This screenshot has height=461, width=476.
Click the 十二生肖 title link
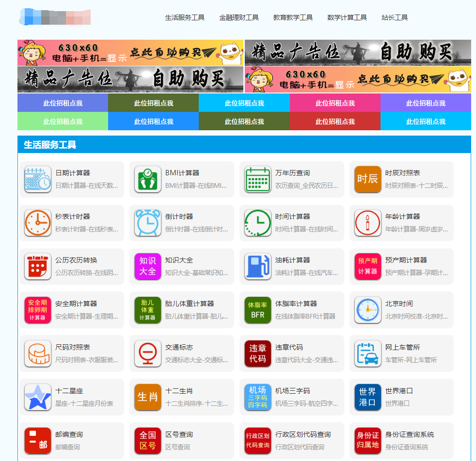(x=179, y=391)
